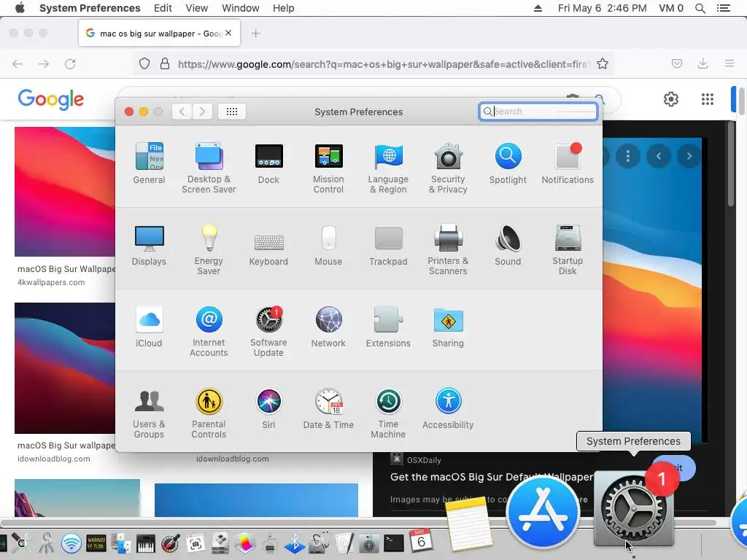Open the idownloadblog.com dark wallpaper thumbnail
The image size is (747, 560).
pyautogui.click(x=65, y=368)
